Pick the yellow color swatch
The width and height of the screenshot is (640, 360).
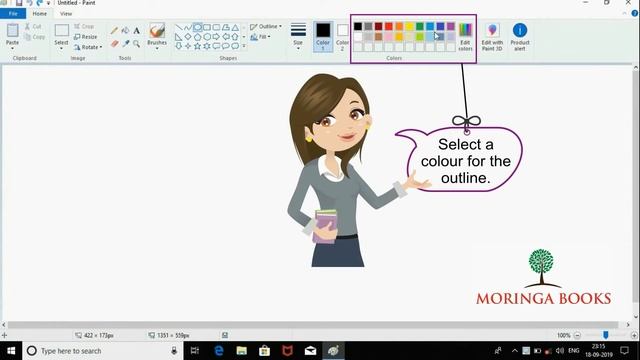click(409, 27)
